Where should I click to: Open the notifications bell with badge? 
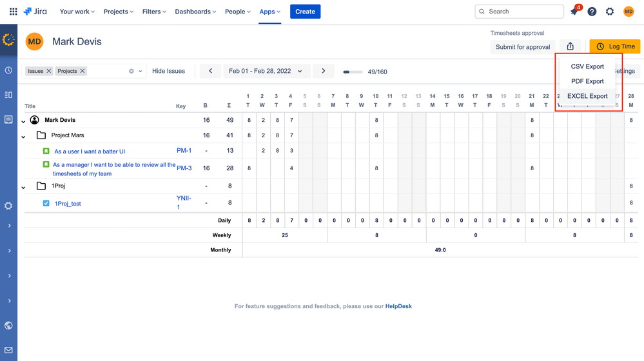click(x=574, y=11)
